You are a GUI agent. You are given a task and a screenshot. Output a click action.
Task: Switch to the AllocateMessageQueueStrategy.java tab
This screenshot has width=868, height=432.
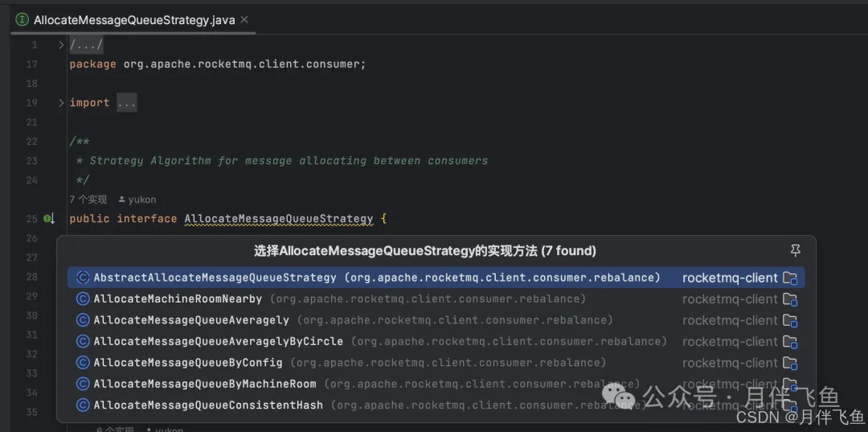tap(134, 19)
